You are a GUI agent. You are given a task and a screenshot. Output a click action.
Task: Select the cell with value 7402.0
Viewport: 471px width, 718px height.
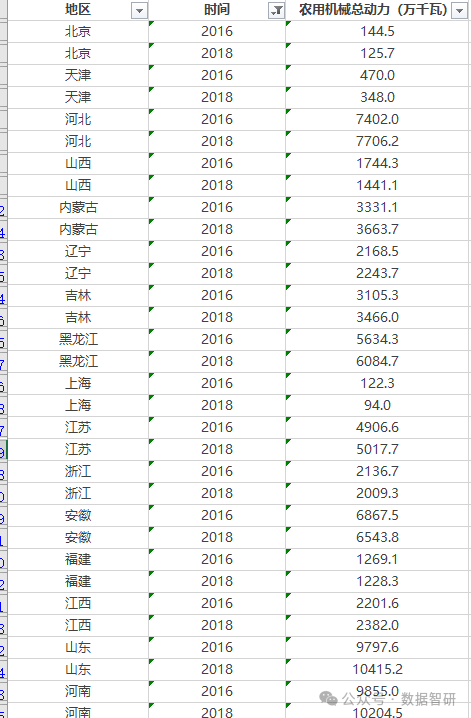(377, 120)
